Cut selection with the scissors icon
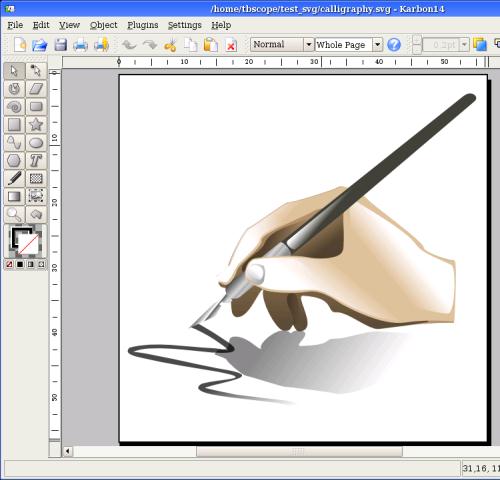Image resolution: width=500 pixels, height=480 pixels. pos(170,45)
